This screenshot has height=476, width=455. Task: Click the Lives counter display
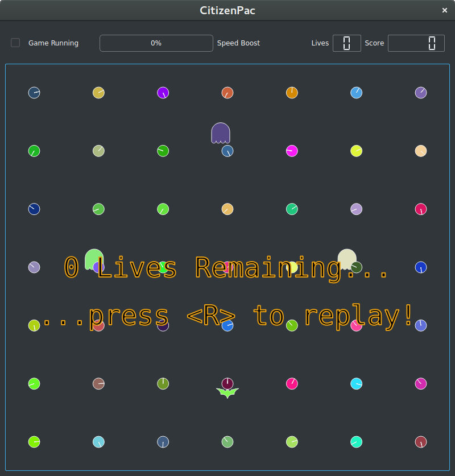click(346, 43)
